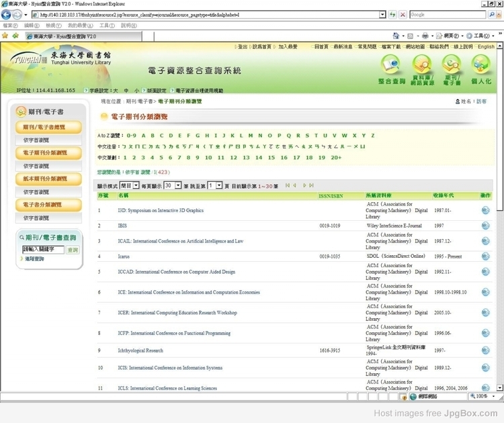Viewport: 504px width, 423px height.
Task: Open the items-per-page dropdown showing 30
Action: [177, 185]
